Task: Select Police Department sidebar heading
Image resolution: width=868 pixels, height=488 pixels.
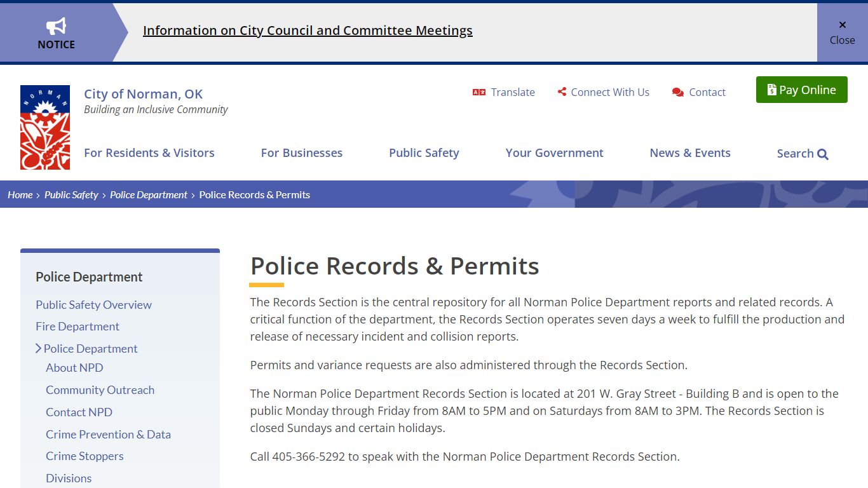Action: click(x=89, y=277)
